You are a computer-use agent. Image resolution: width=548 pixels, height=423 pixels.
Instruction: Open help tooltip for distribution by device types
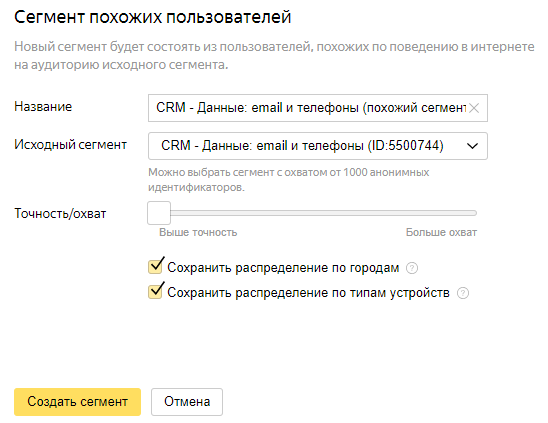[463, 293]
